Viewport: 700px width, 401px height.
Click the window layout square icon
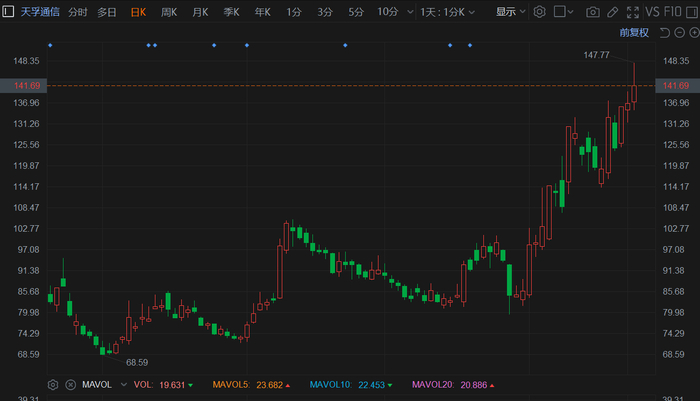pos(559,12)
